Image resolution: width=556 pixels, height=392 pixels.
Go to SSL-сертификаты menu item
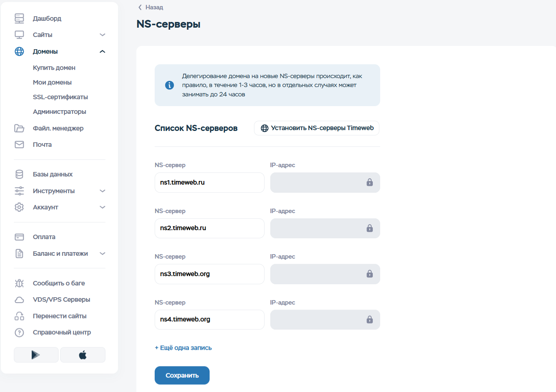click(x=60, y=97)
